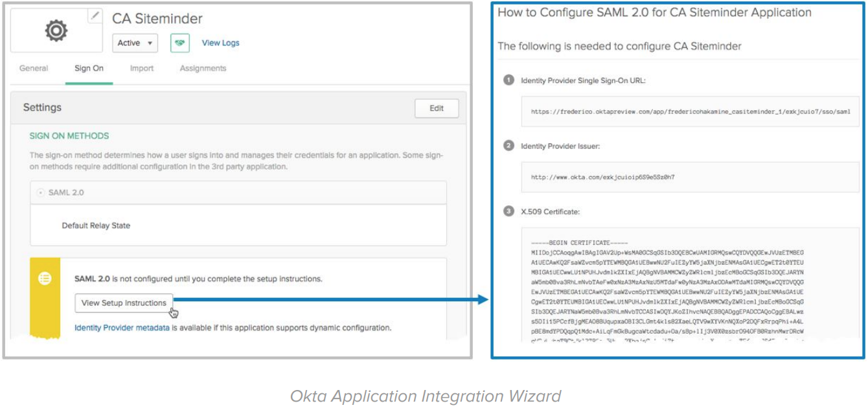Switch to the General tab

34,68
